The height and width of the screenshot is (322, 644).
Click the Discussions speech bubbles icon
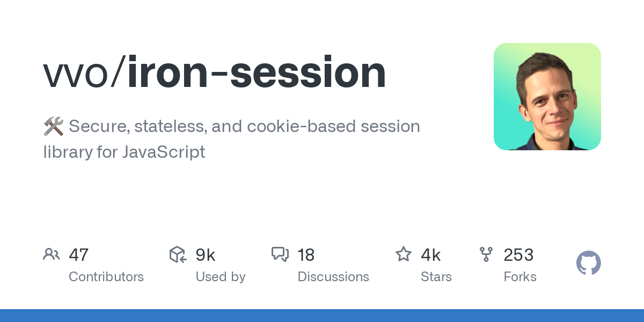280,254
